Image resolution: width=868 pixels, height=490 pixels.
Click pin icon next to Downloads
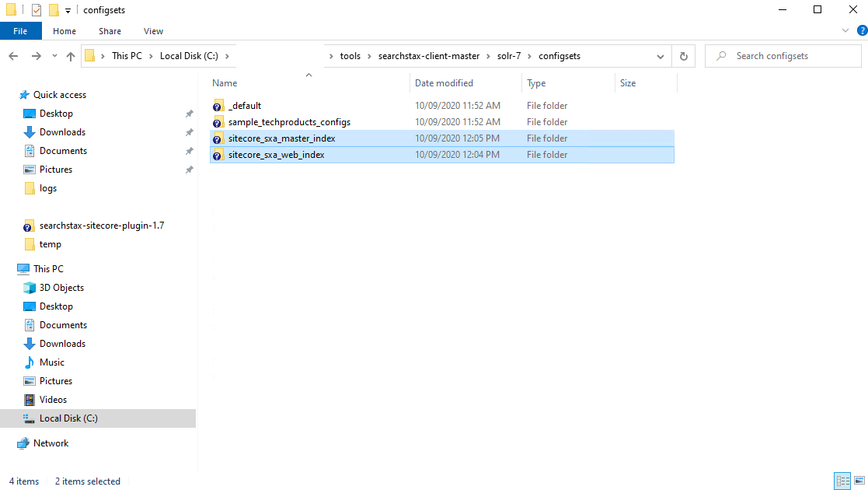click(190, 132)
